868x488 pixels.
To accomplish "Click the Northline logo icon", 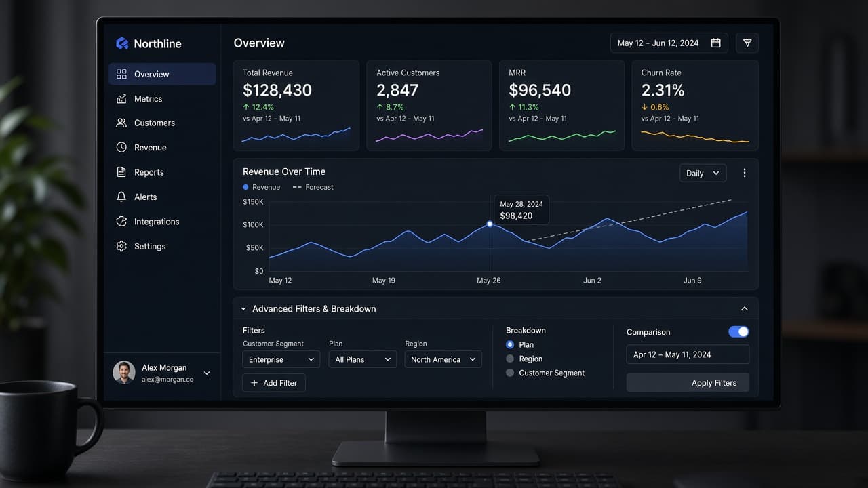I will pyautogui.click(x=122, y=43).
